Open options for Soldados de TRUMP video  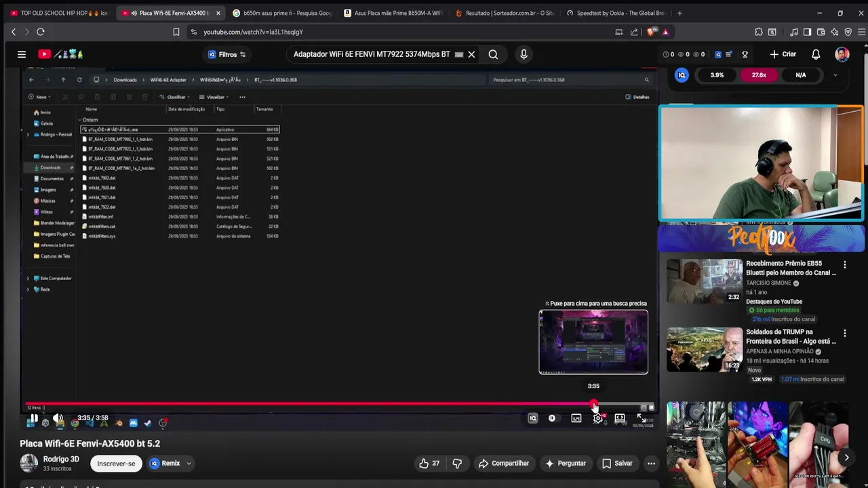point(844,333)
